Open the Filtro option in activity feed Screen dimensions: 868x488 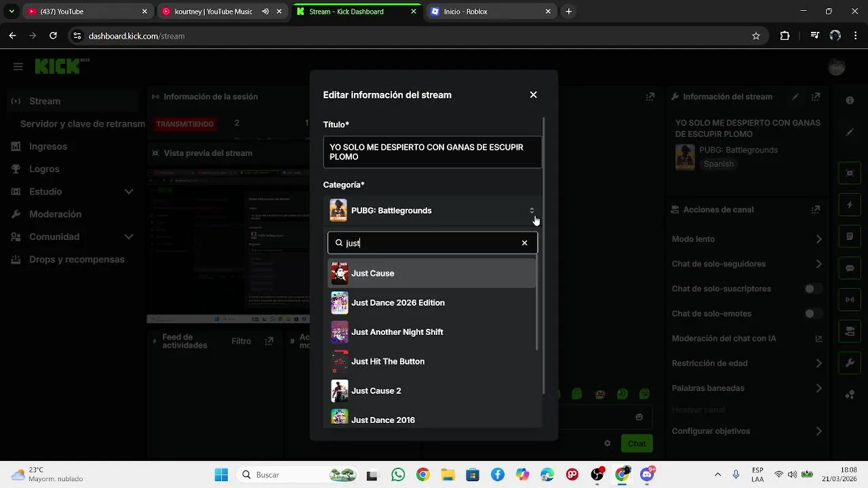tap(241, 341)
